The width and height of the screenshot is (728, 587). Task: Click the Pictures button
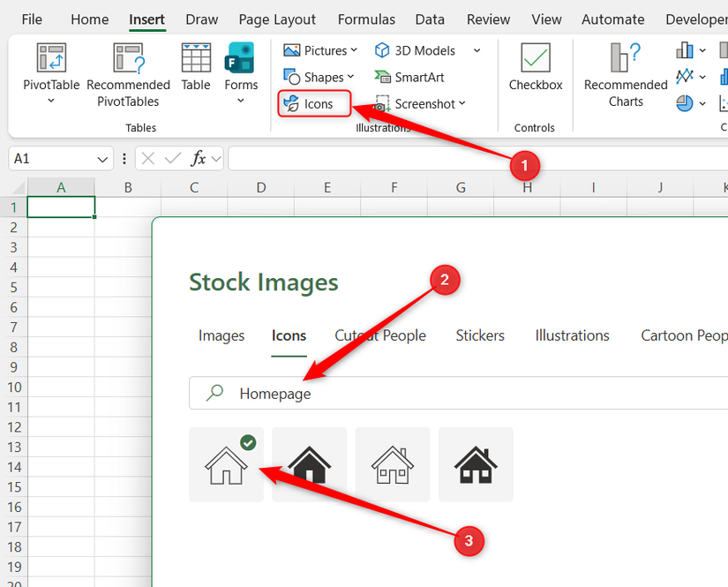coord(316,50)
